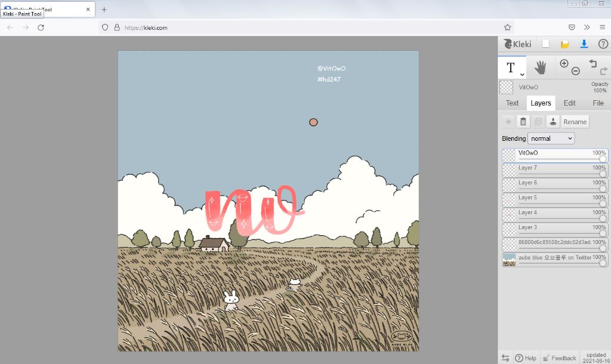Click current layer preview swatch in toolbar
This screenshot has width=611, height=364.
click(506, 87)
